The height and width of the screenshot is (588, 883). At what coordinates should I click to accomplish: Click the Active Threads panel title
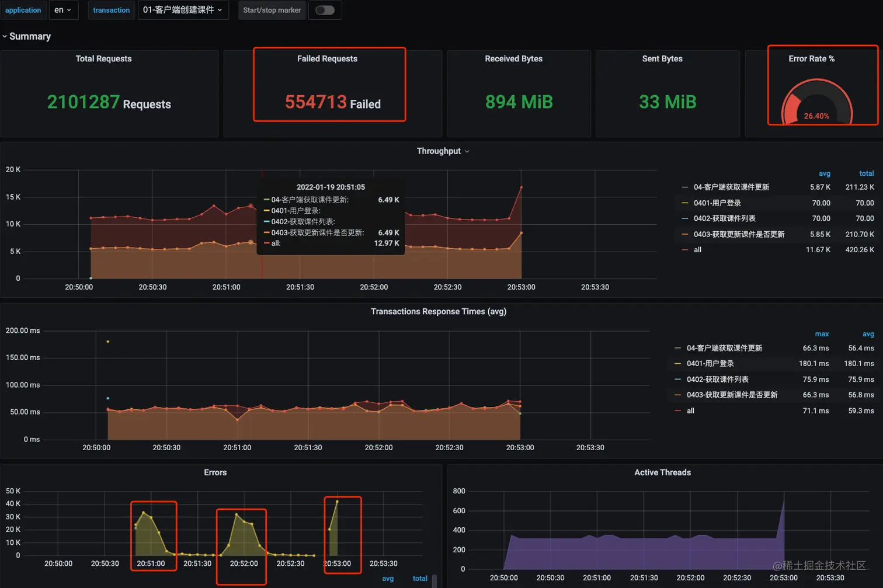click(x=662, y=472)
